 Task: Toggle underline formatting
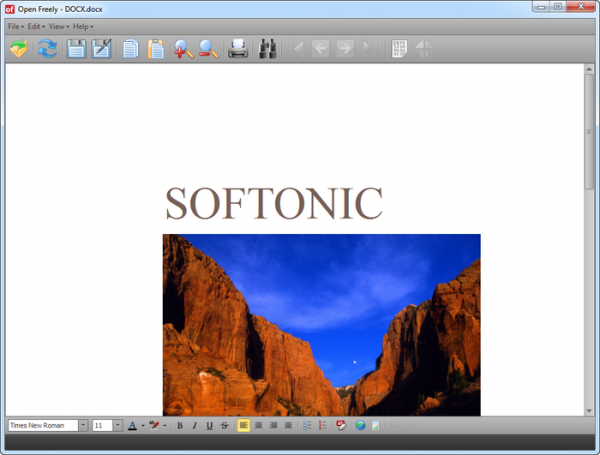coord(209,426)
